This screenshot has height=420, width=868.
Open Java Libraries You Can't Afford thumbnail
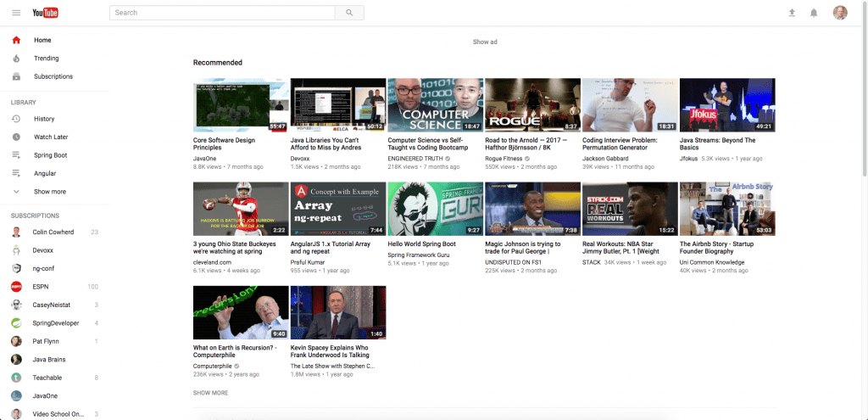(x=338, y=104)
